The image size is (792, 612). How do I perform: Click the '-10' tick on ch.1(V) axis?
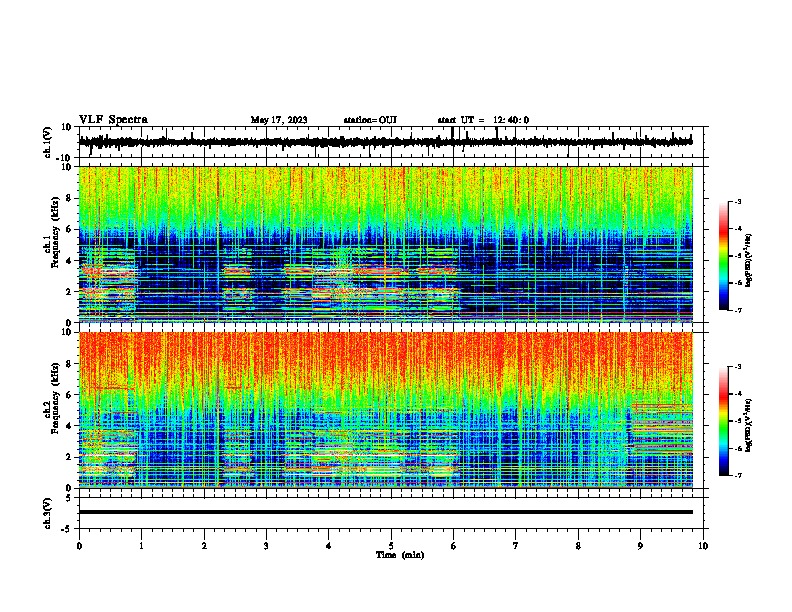point(65,158)
